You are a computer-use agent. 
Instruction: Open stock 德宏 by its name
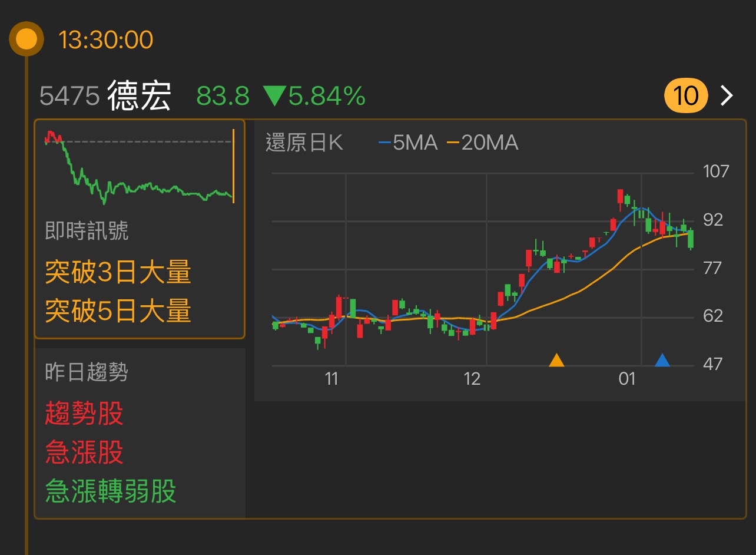pyautogui.click(x=139, y=96)
